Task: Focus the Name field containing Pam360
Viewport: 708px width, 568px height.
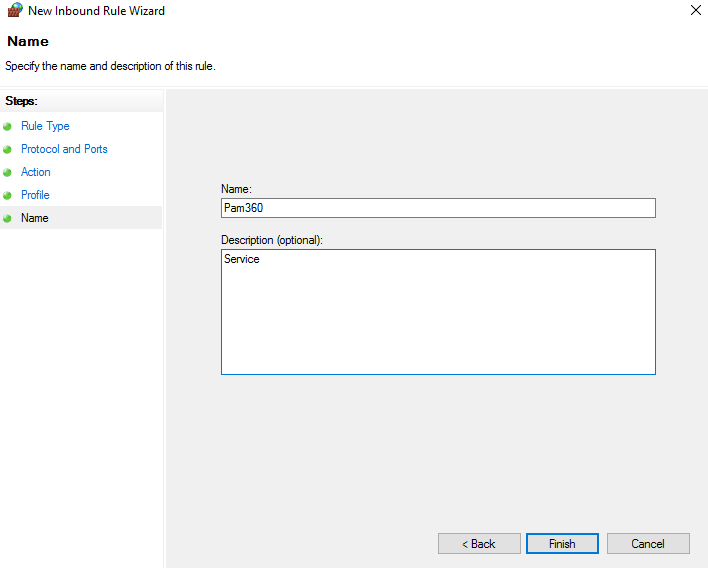Action: pyautogui.click(x=438, y=208)
